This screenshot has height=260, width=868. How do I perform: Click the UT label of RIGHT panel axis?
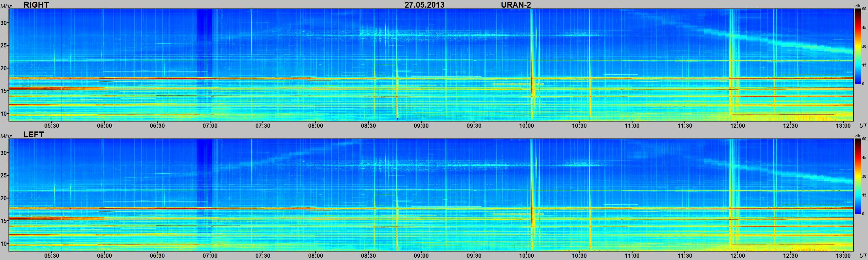[x=863, y=126]
